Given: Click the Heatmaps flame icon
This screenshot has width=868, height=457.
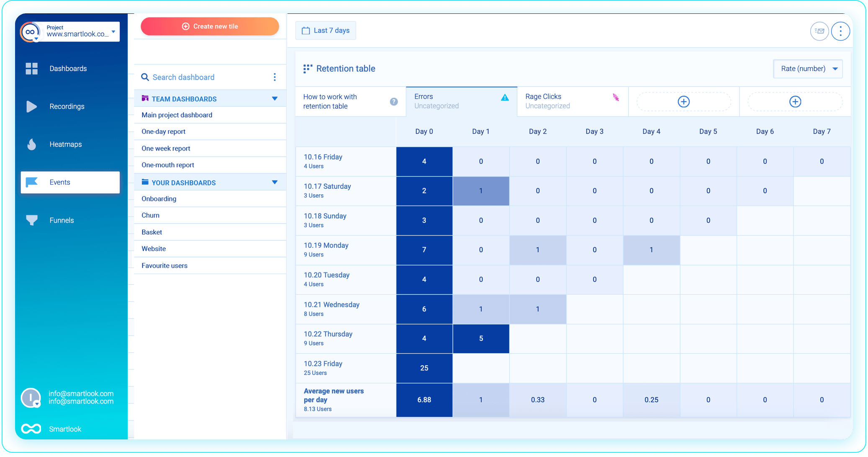Looking at the screenshot, I should point(31,144).
